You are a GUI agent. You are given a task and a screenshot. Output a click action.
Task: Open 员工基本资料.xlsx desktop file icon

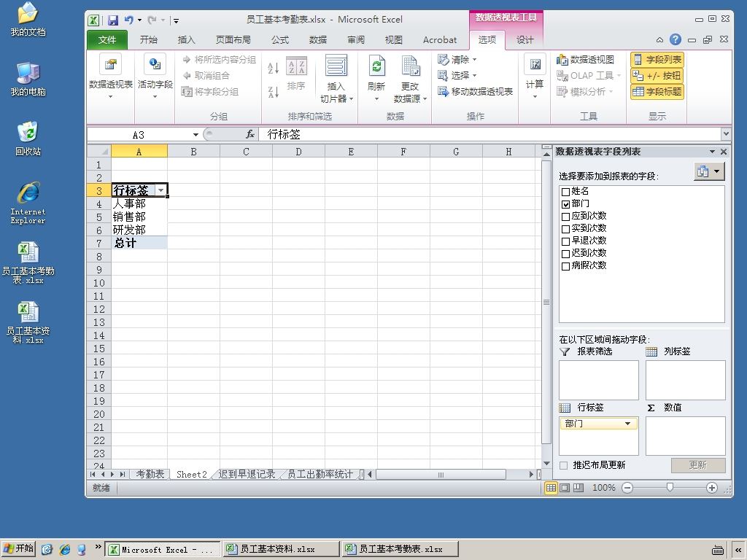coord(28,322)
